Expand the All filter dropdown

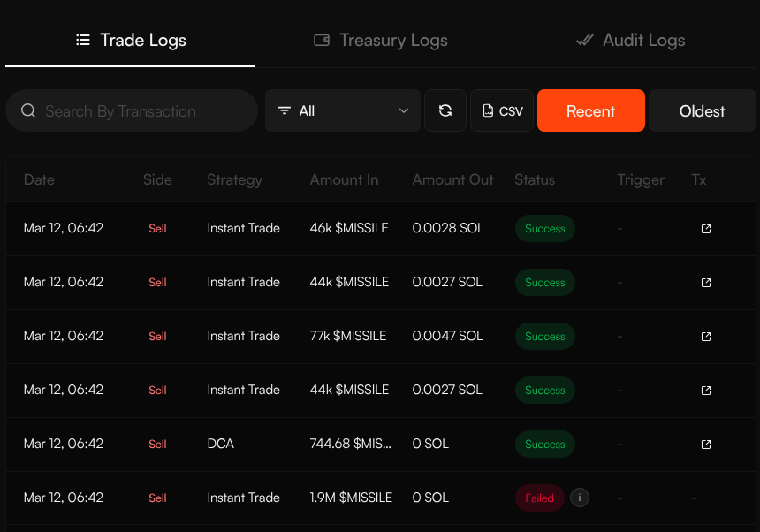pyautogui.click(x=341, y=110)
